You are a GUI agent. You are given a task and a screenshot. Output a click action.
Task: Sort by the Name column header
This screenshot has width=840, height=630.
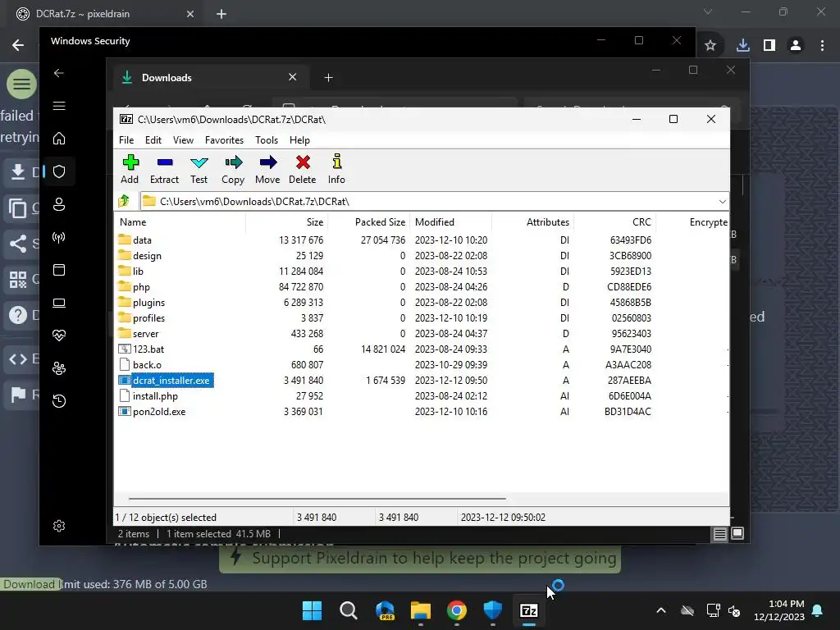180,221
